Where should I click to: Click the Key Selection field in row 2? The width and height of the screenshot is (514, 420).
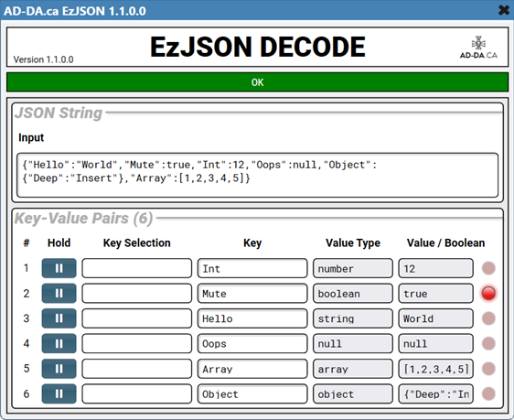pos(136,293)
